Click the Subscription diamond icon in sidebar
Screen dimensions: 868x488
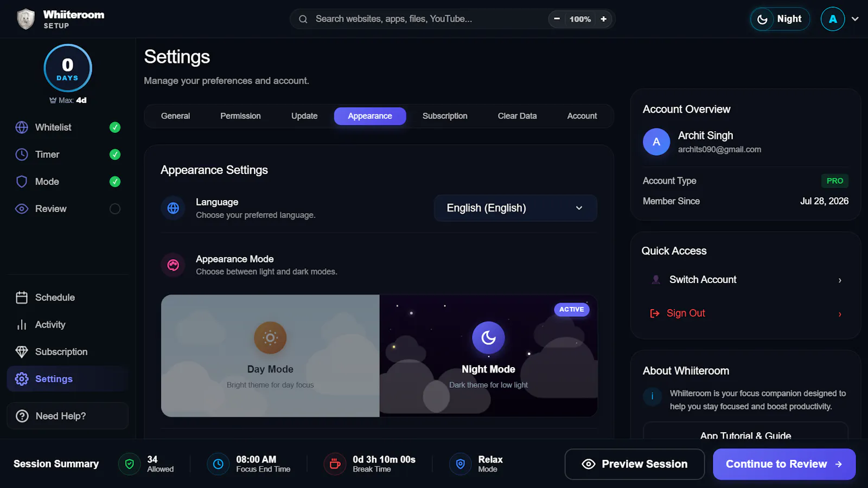coord(22,352)
